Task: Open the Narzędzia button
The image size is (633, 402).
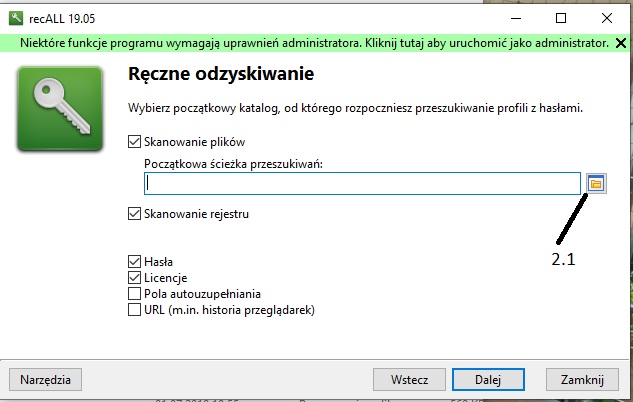Action: tap(46, 380)
